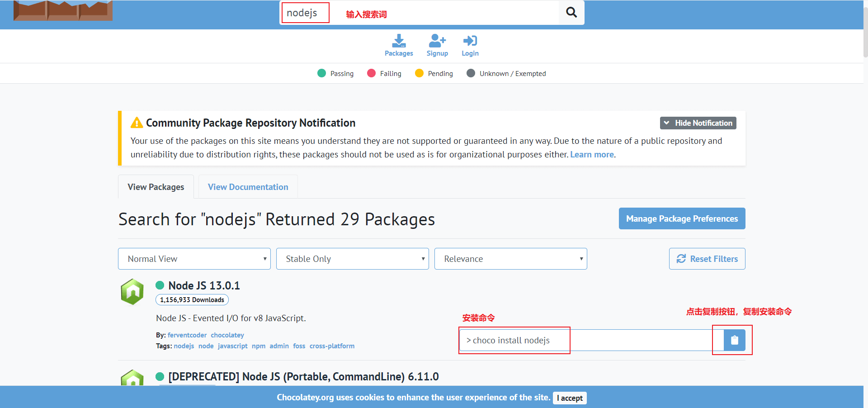Viewport: 868px width, 408px height.
Task: Copy the choco install command with clipboard button
Action: pos(734,340)
